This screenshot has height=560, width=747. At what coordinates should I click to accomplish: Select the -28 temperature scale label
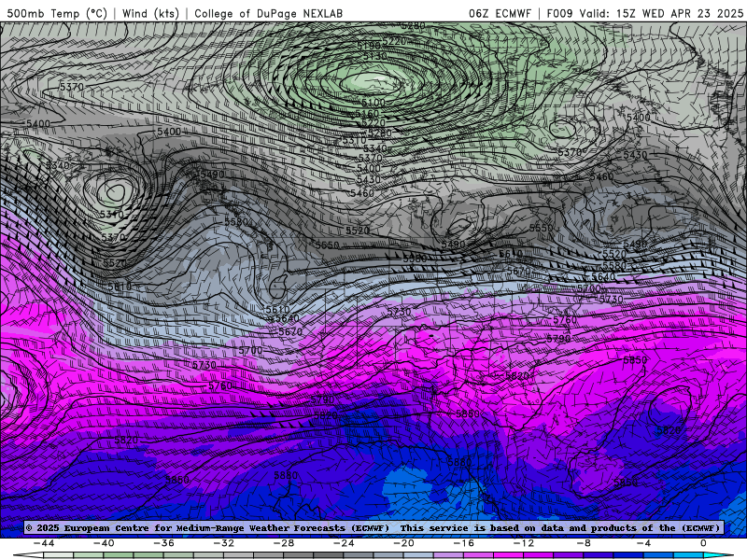284,543
